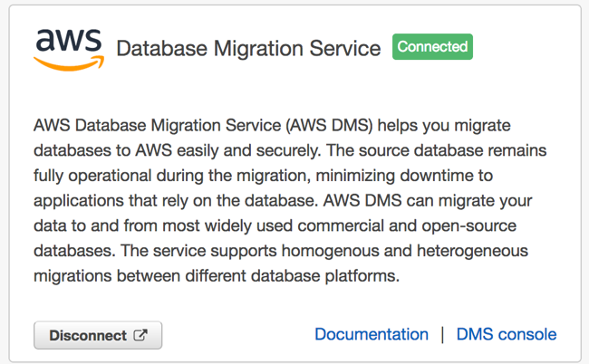Screen dimensions: 589x364
Task: Click description line starting "data to and from most"
Action: point(275,225)
